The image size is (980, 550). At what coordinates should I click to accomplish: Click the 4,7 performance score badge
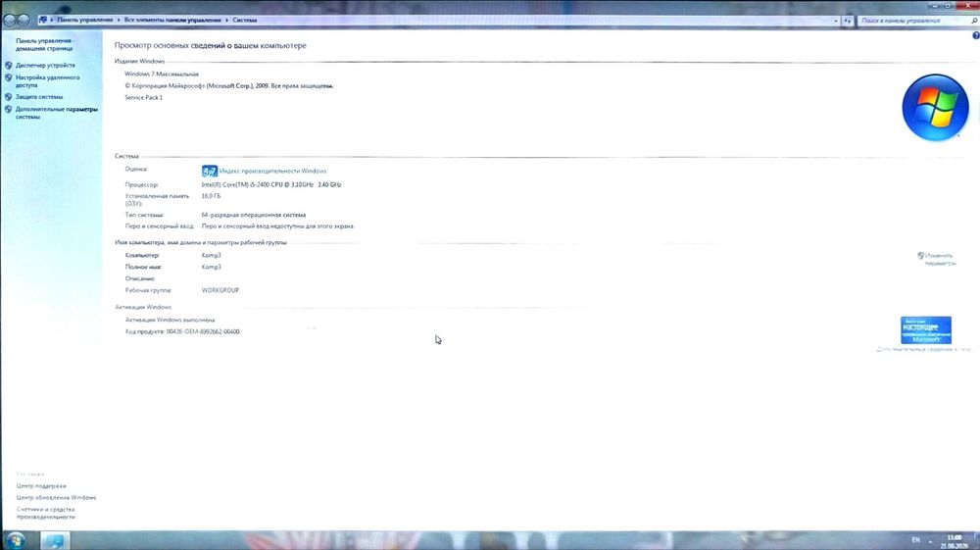click(x=210, y=172)
